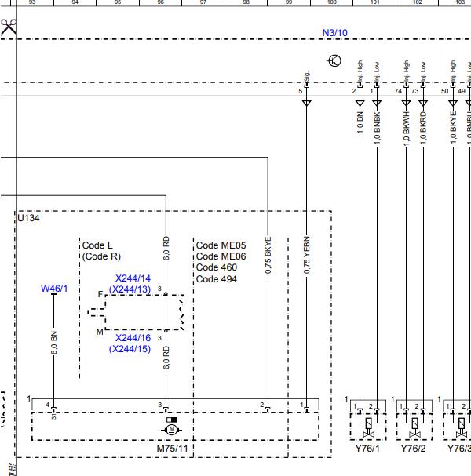The height and width of the screenshot is (476, 471).
Task: Click the 1,0 BKYE wire label
Action: pos(453,128)
